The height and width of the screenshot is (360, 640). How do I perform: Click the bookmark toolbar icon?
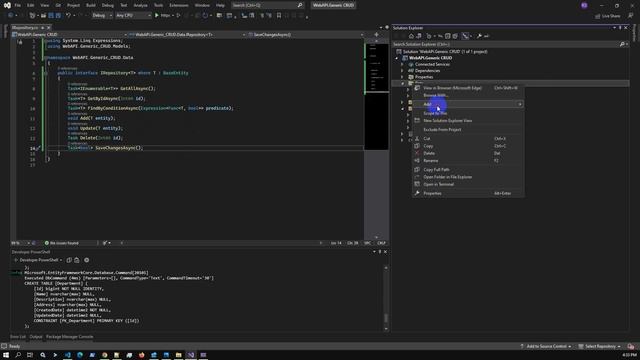[279, 16]
